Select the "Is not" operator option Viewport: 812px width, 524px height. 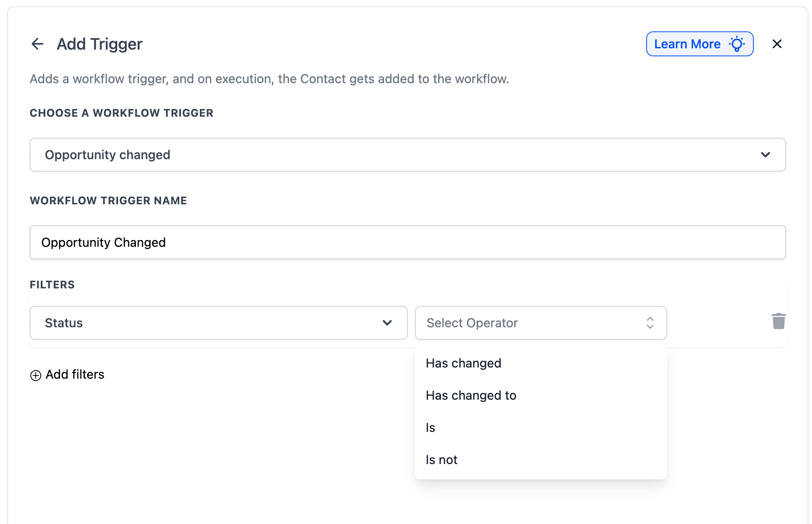[x=441, y=460]
